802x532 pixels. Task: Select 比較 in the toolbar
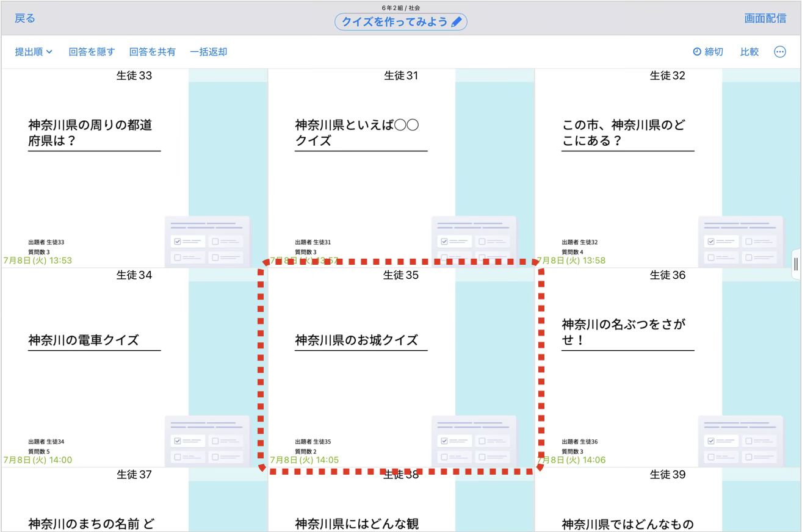pos(750,52)
